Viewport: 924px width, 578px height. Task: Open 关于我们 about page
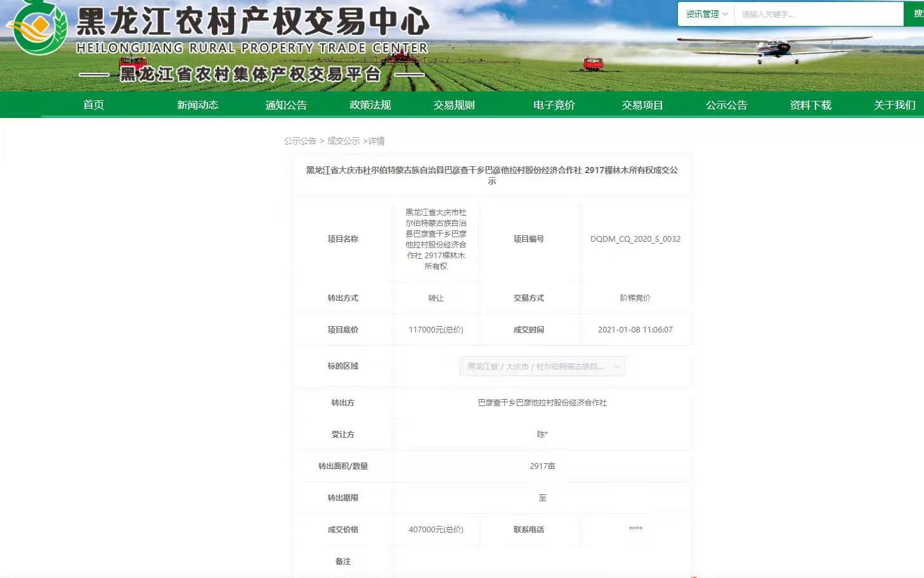(x=894, y=105)
